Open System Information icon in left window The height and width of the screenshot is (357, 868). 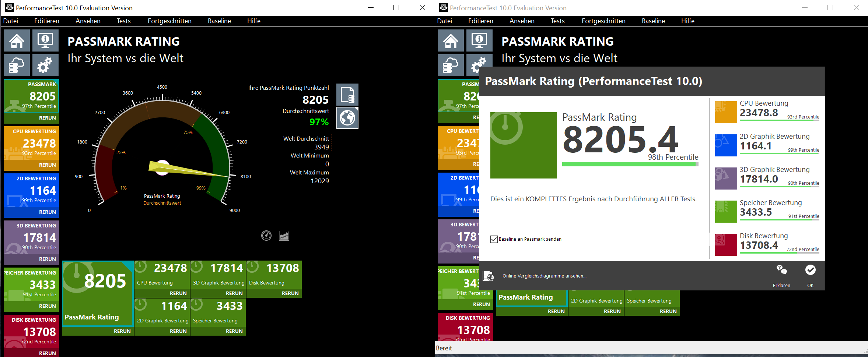tap(45, 41)
